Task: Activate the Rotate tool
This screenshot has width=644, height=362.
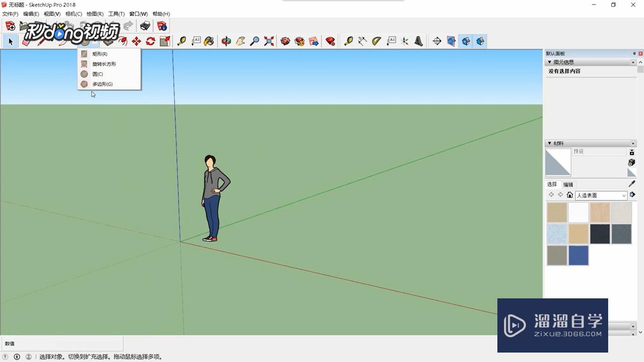Action: tap(150, 41)
